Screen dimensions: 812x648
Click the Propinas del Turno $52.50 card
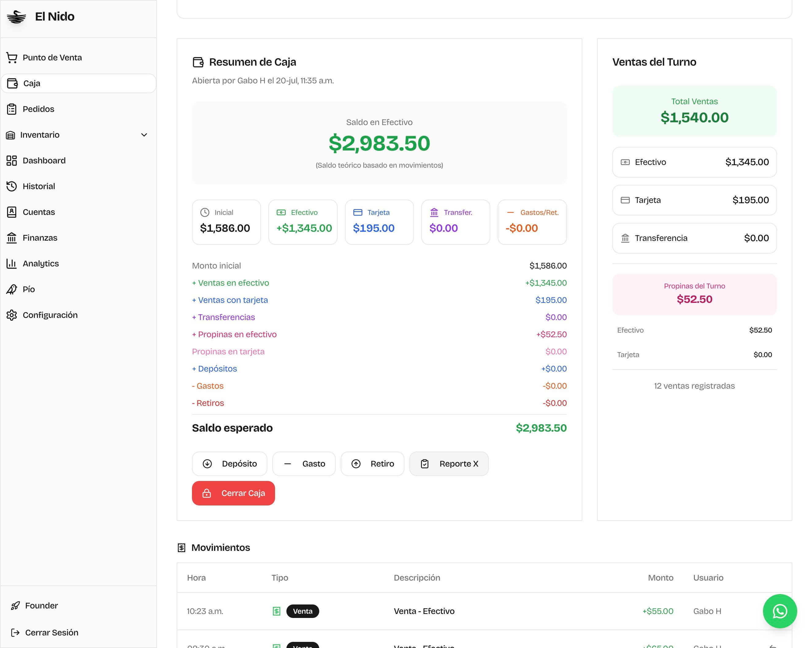(x=695, y=295)
